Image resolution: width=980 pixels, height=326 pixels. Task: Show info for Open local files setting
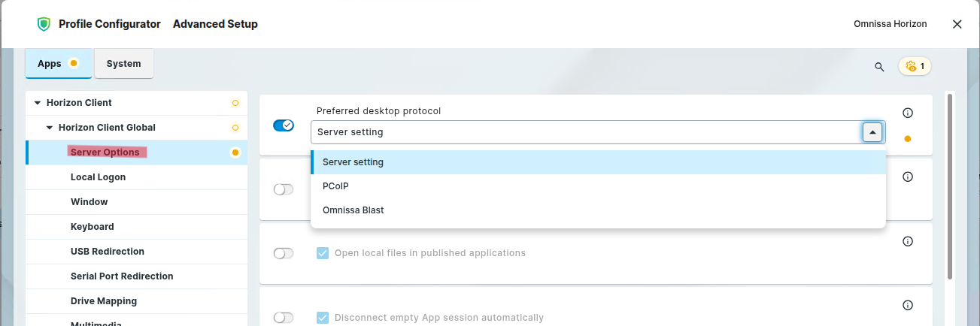tap(907, 241)
